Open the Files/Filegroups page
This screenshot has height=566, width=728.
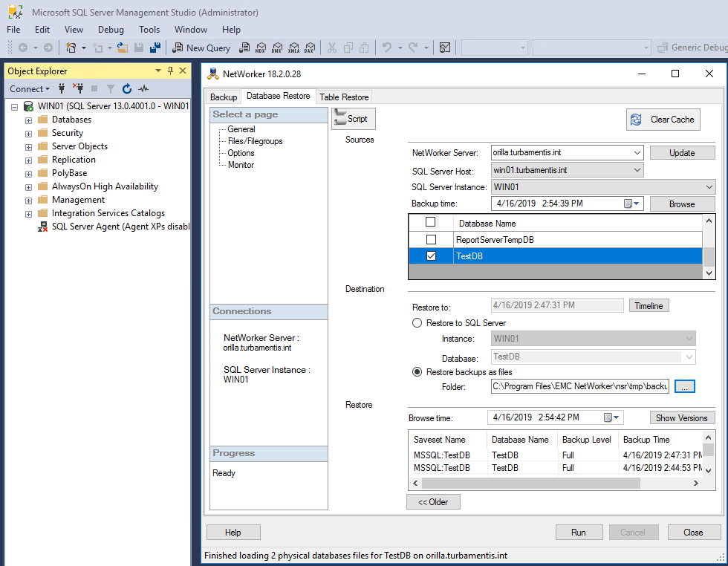pos(255,141)
